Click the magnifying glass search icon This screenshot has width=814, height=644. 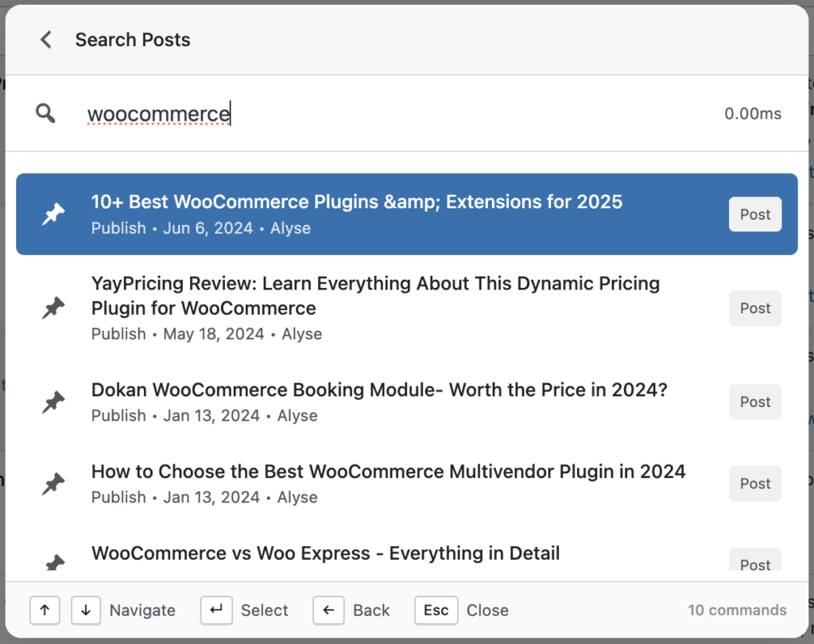(45, 113)
